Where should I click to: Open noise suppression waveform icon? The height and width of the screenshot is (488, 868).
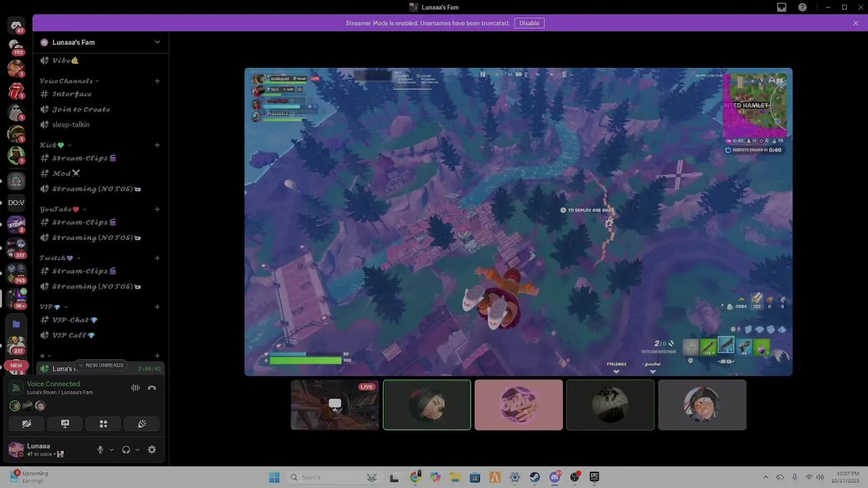[136, 388]
